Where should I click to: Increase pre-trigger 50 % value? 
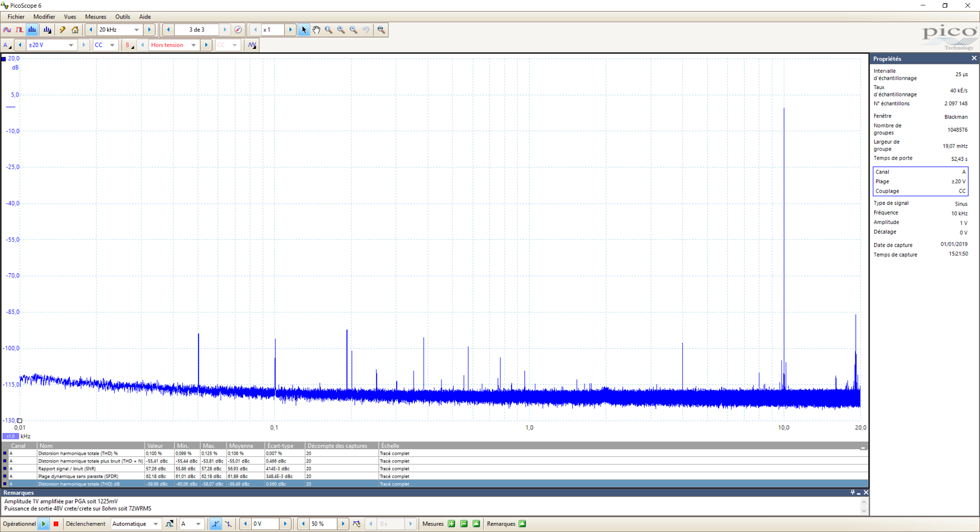pyautogui.click(x=343, y=524)
